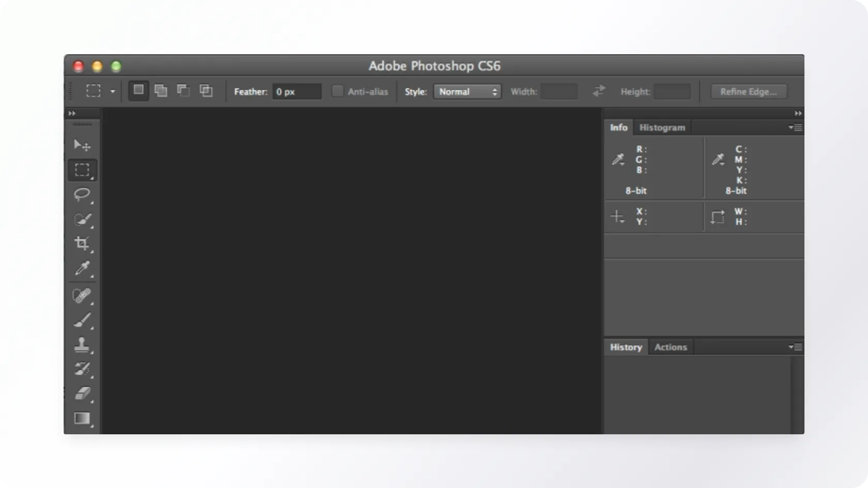868x488 pixels.
Task: Switch to the Histogram tab
Action: coord(662,128)
